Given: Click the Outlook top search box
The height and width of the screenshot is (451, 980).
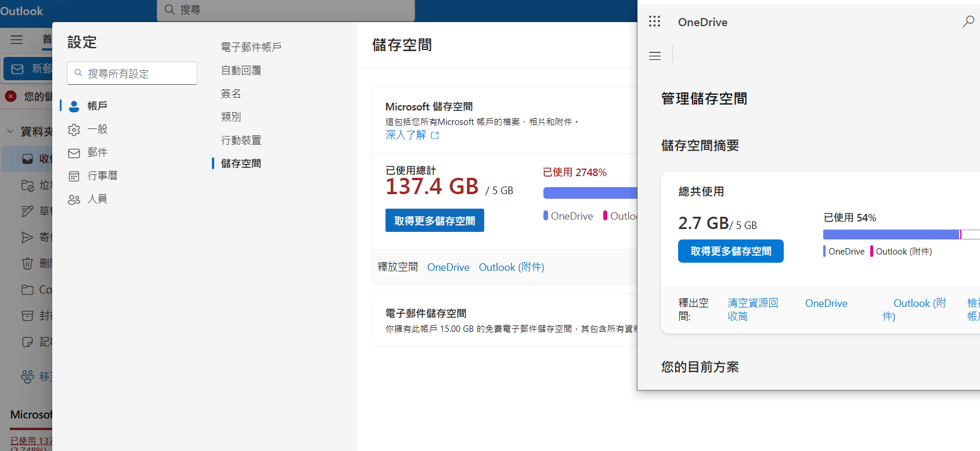Looking at the screenshot, I should (286, 10).
